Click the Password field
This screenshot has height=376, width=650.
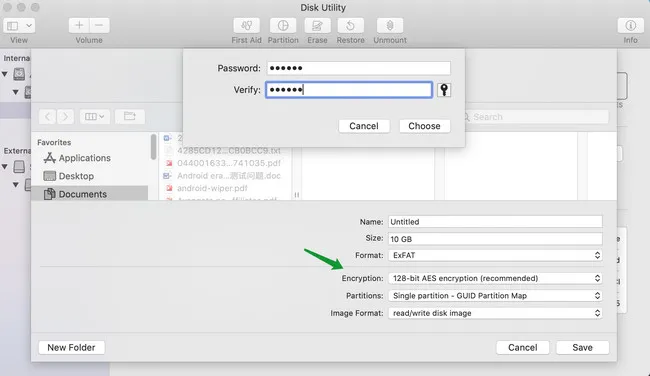(x=359, y=68)
